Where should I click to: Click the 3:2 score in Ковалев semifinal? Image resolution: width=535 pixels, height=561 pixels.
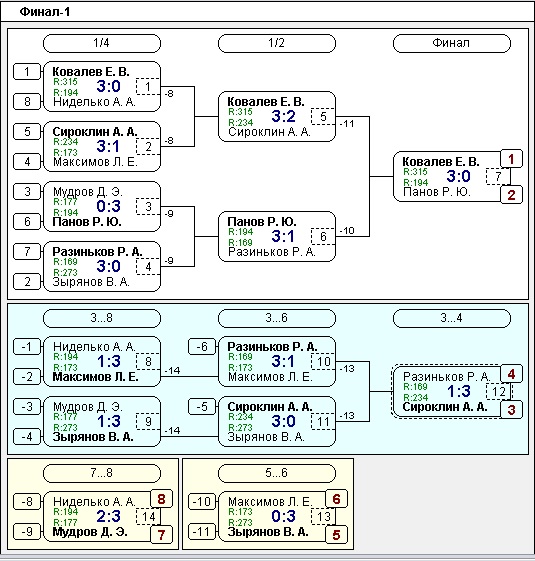coord(283,116)
